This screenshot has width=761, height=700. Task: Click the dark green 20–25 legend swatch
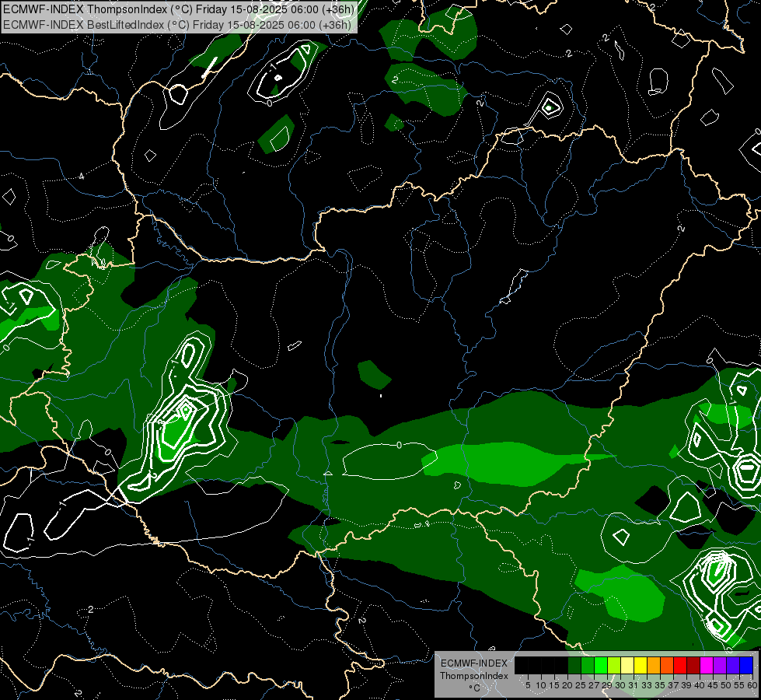574,665
